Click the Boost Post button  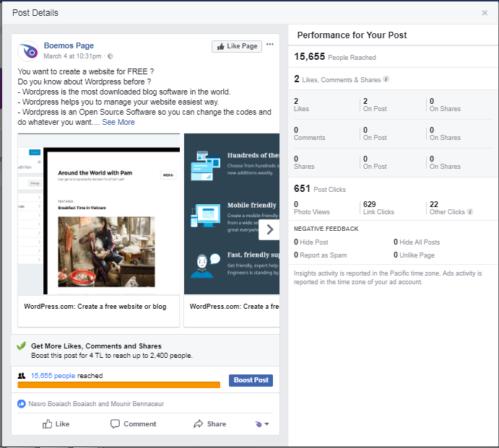pos(251,380)
